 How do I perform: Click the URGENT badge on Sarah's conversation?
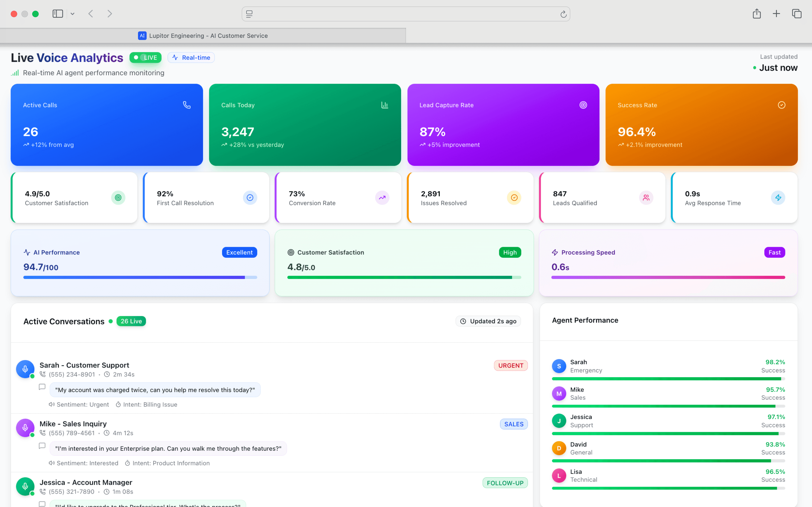(x=510, y=365)
